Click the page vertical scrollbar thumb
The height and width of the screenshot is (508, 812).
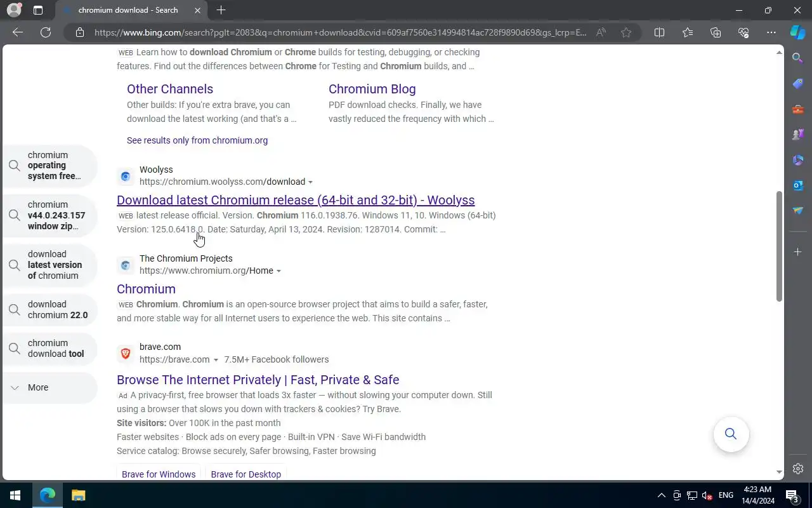click(779, 246)
